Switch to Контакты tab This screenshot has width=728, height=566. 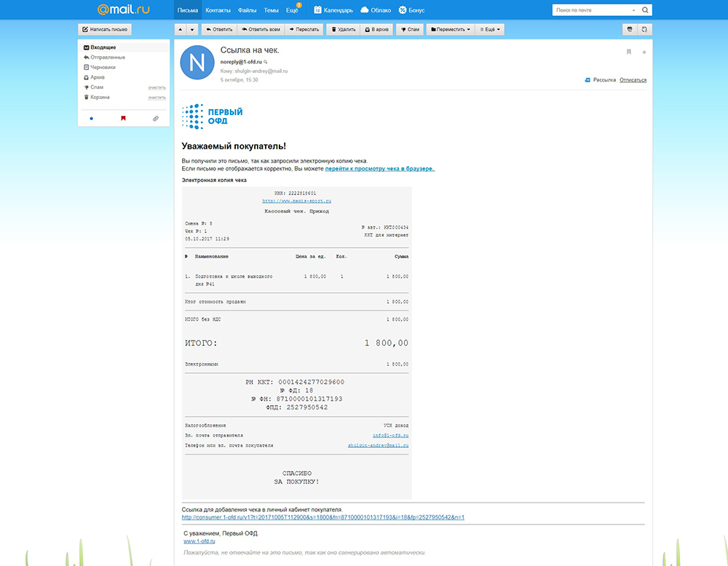click(x=218, y=10)
